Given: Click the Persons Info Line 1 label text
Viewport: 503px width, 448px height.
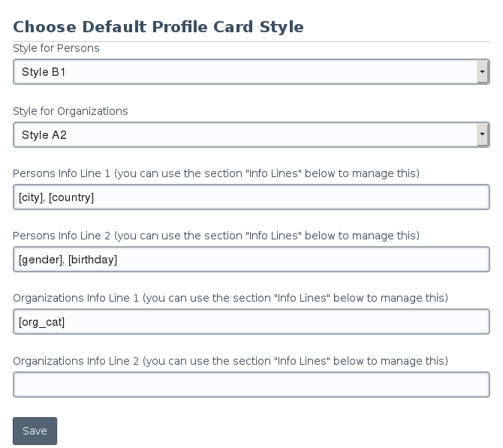Looking at the screenshot, I should pyautogui.click(x=215, y=173).
